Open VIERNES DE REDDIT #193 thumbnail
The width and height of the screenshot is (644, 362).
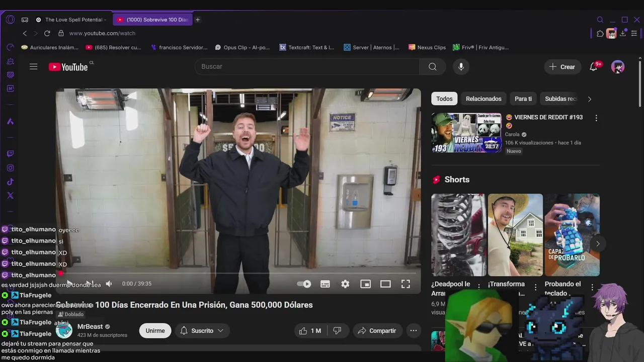coord(466,133)
